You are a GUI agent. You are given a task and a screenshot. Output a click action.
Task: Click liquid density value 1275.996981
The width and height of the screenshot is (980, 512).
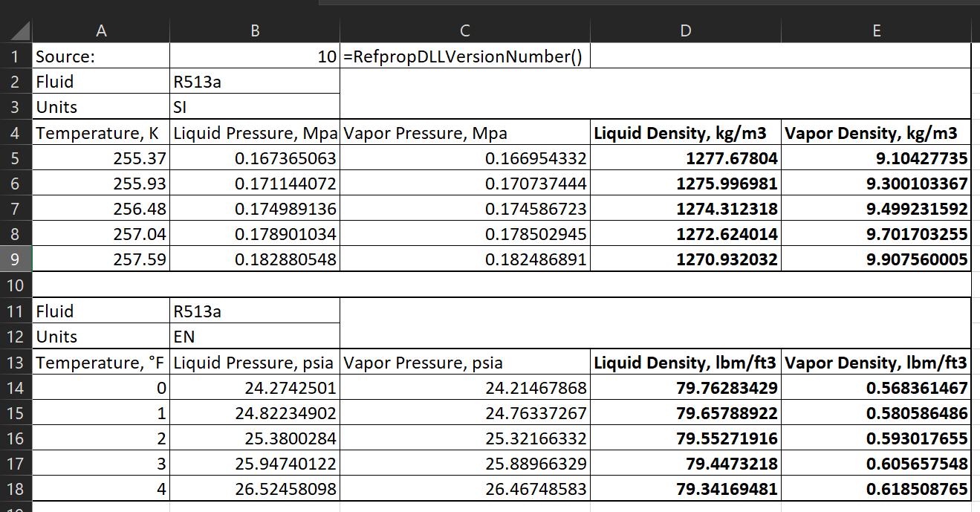(x=686, y=184)
